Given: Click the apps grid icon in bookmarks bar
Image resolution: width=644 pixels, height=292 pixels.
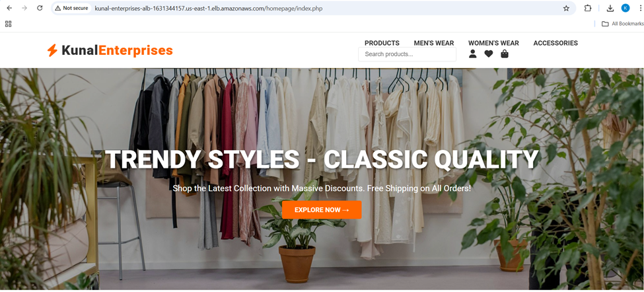Looking at the screenshot, I should (8, 24).
